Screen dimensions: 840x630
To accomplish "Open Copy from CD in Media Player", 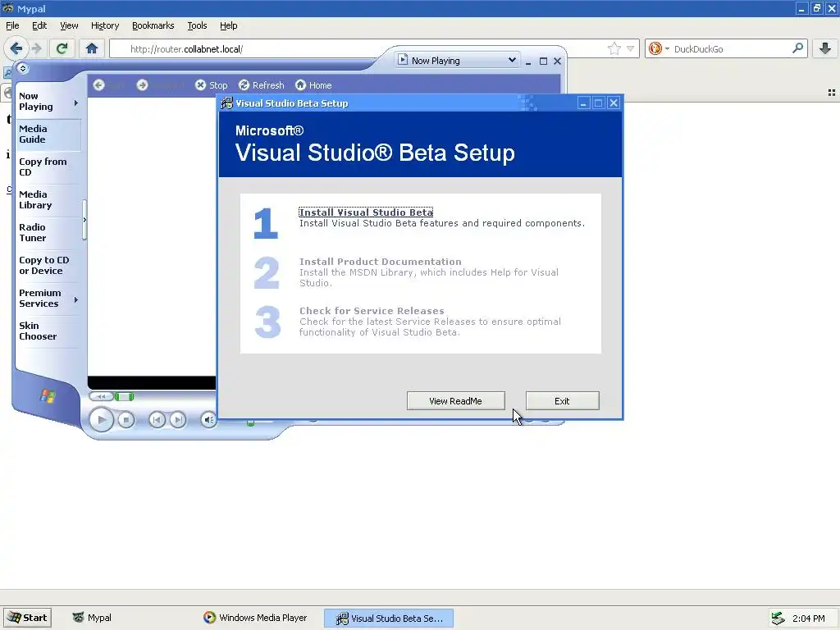I will pos(43,167).
